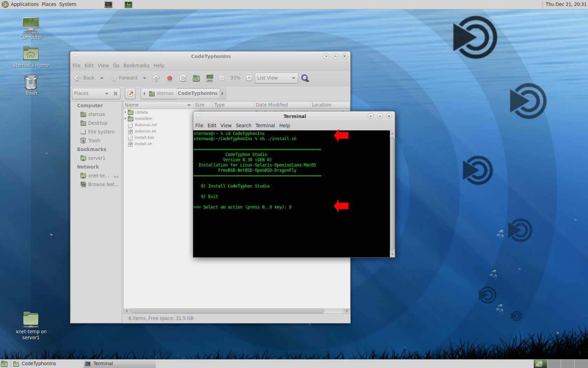Zoom out with the minus icon
This screenshot has width=588, height=368.
(x=222, y=78)
